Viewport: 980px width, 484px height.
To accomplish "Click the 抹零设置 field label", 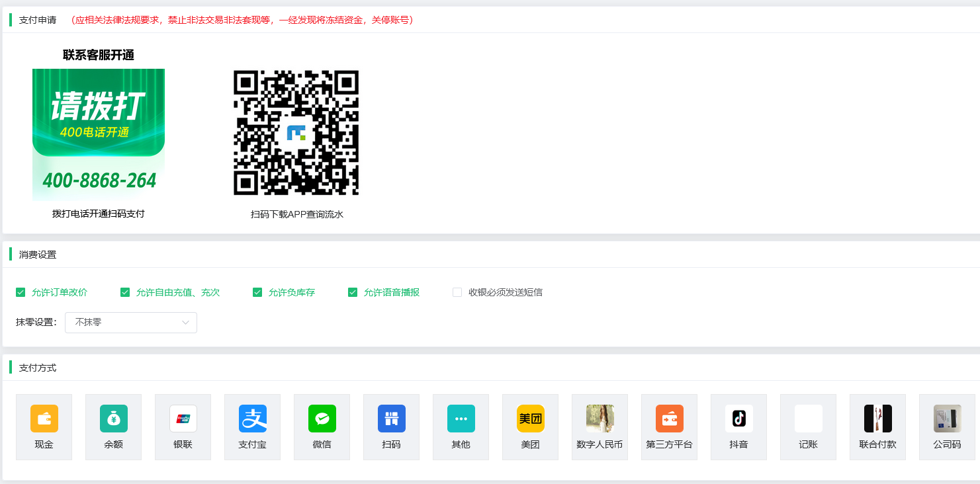I will coord(36,323).
